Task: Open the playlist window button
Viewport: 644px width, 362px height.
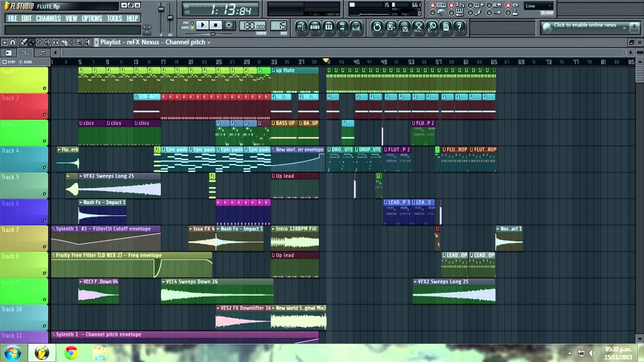Action: tap(301, 27)
